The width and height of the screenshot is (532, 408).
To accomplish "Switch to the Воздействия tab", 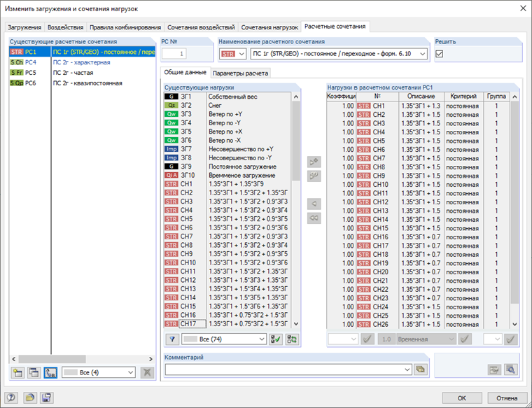I will pyautogui.click(x=65, y=27).
